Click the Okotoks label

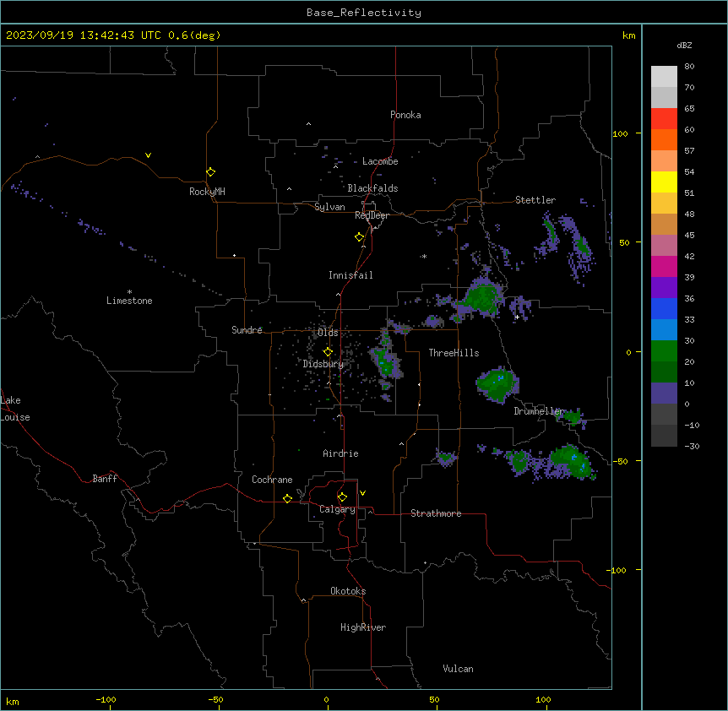pyautogui.click(x=348, y=591)
